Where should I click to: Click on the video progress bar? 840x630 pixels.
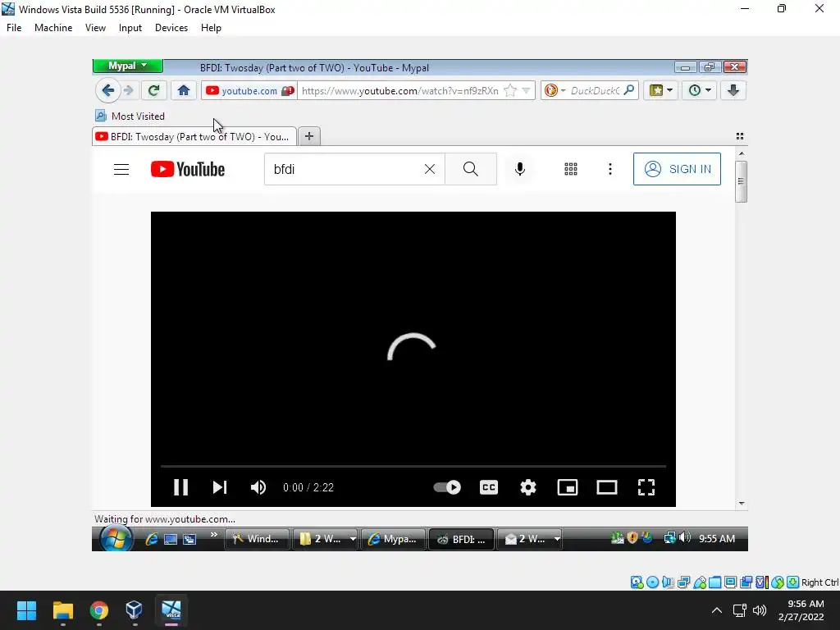tap(413, 467)
